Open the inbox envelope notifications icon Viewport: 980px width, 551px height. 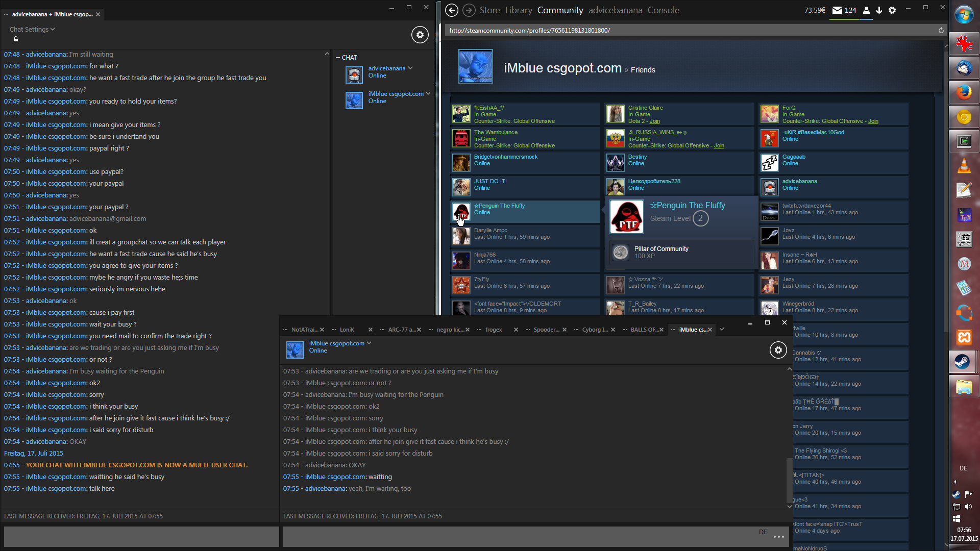point(837,10)
